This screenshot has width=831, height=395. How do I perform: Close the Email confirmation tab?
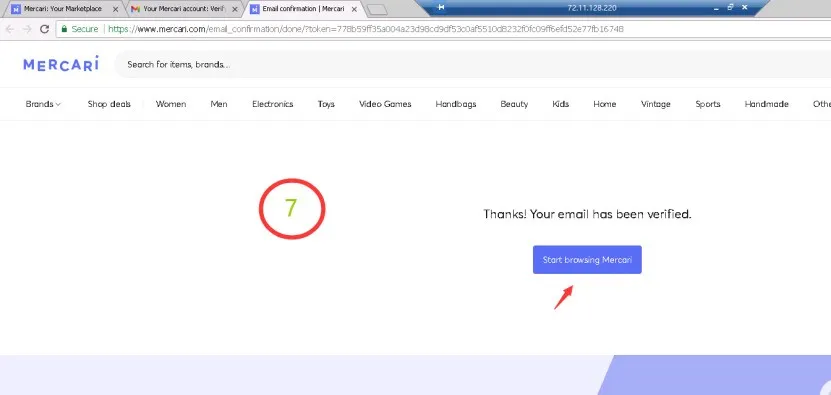pyautogui.click(x=354, y=9)
